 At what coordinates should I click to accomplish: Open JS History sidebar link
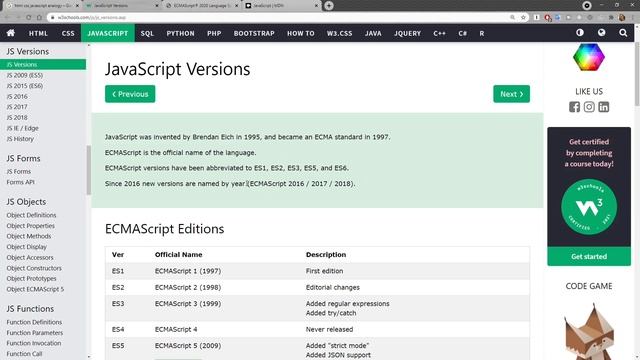[20, 139]
